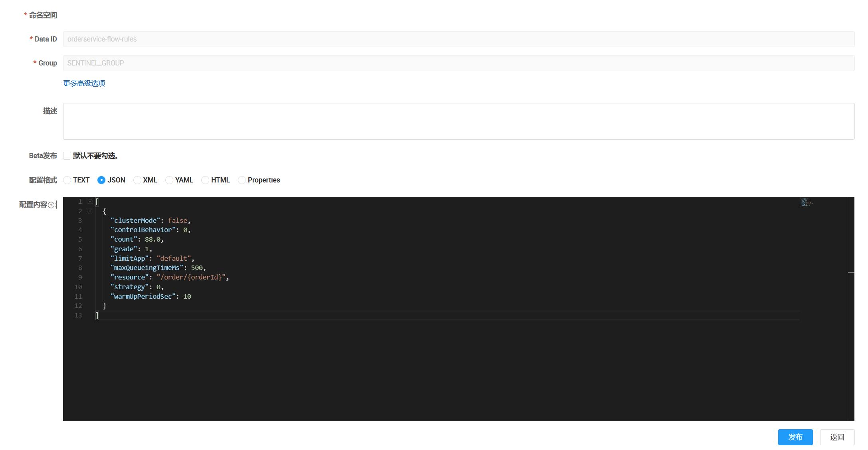
Task: Expand 更多高级选项 link
Action: tap(84, 83)
